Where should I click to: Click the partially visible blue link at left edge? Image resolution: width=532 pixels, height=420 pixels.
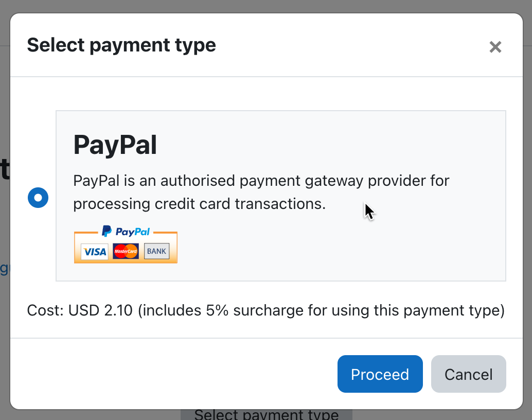[x=5, y=268]
